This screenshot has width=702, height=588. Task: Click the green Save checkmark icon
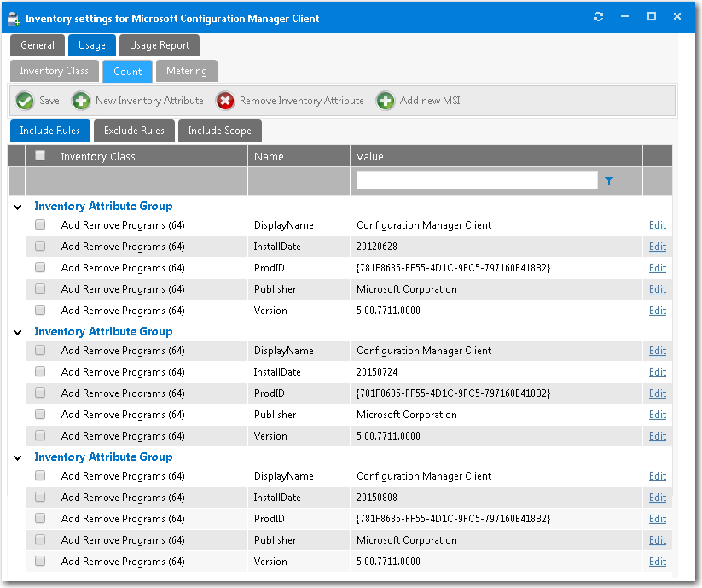[x=25, y=101]
